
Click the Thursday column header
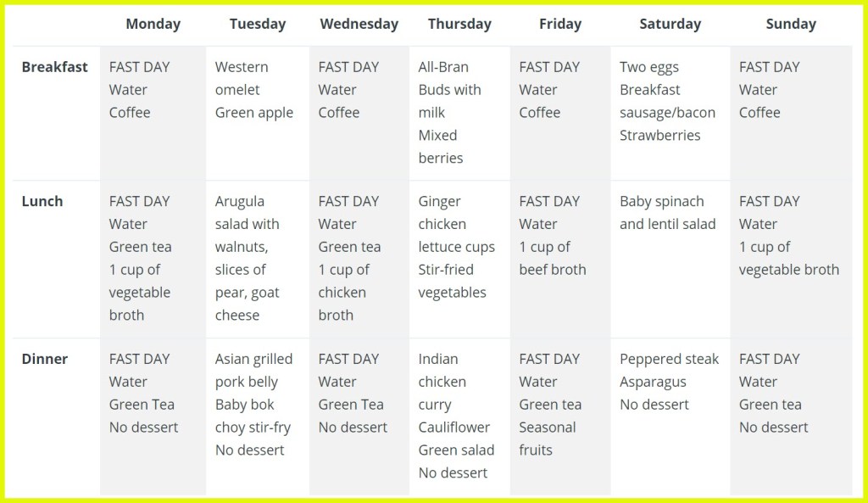(x=459, y=24)
